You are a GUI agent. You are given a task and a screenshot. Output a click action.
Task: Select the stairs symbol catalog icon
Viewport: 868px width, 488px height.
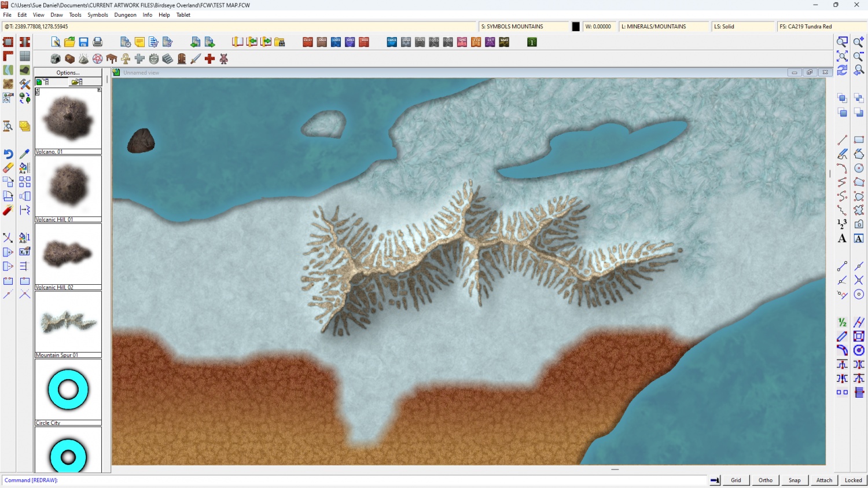coord(167,58)
